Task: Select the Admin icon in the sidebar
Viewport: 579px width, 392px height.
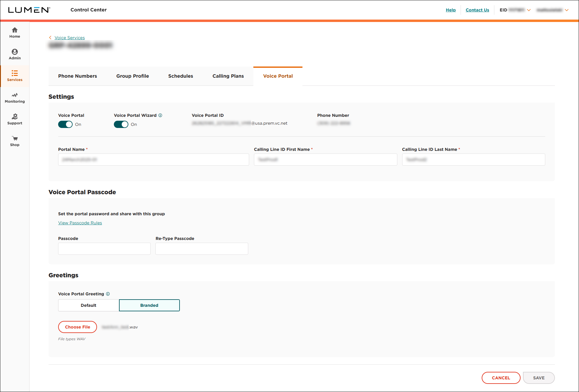Action: click(x=14, y=54)
